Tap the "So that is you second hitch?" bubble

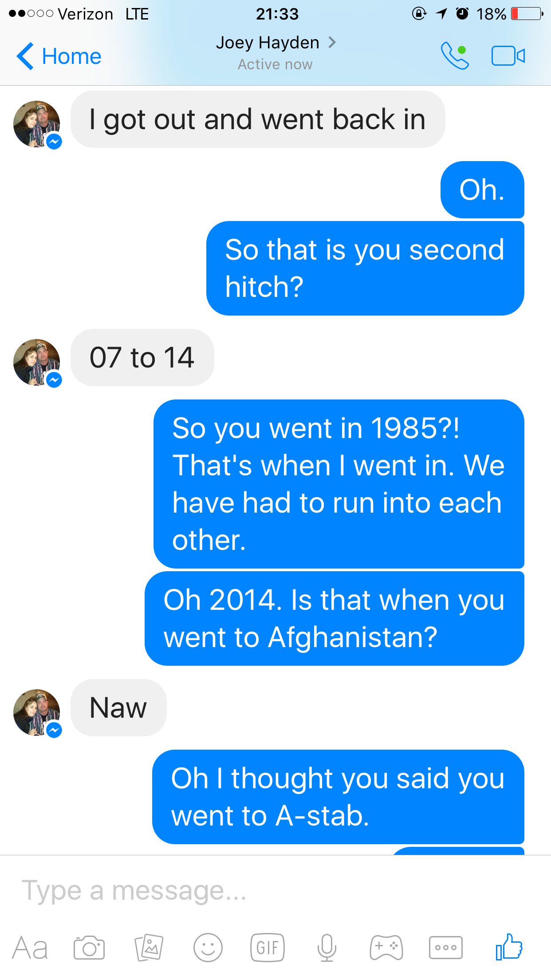tap(365, 268)
